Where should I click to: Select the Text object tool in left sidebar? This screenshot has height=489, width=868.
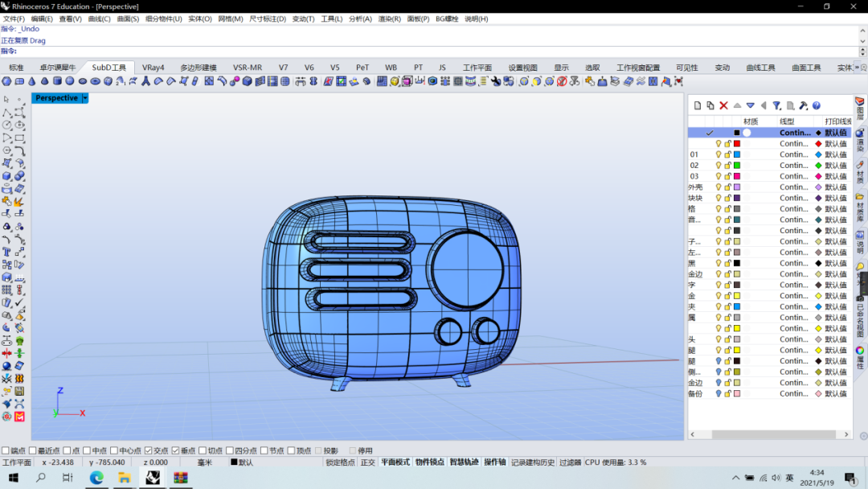point(7,252)
